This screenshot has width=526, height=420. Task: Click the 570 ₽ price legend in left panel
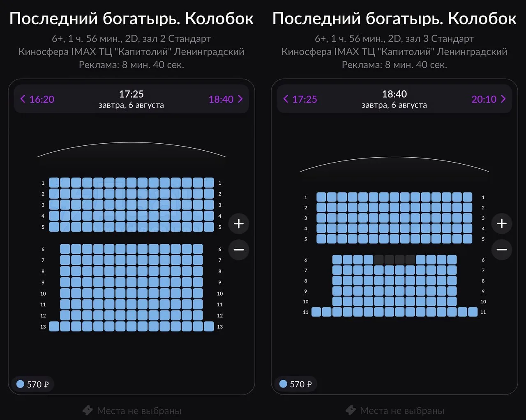32,384
